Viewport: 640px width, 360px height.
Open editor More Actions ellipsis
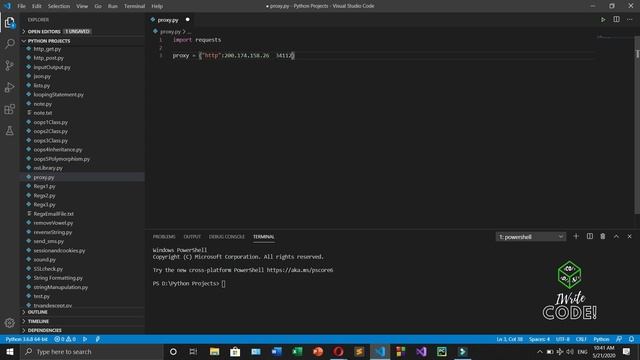[629, 20]
